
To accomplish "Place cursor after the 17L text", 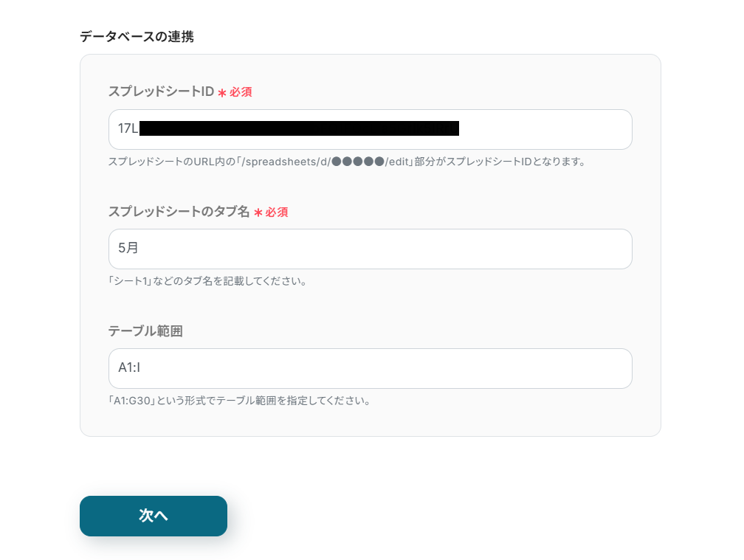I will pyautogui.click(x=139, y=129).
